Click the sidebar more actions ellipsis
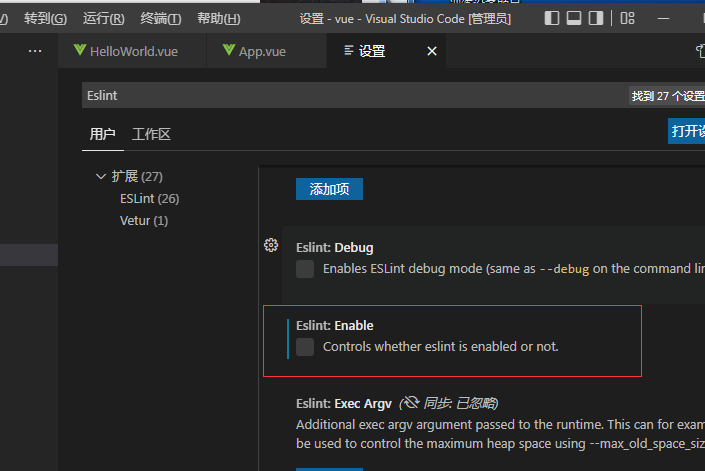 click(x=35, y=51)
